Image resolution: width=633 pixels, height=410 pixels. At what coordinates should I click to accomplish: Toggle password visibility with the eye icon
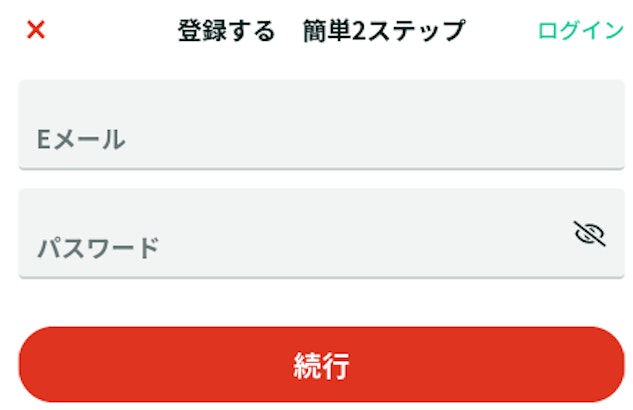tap(590, 234)
